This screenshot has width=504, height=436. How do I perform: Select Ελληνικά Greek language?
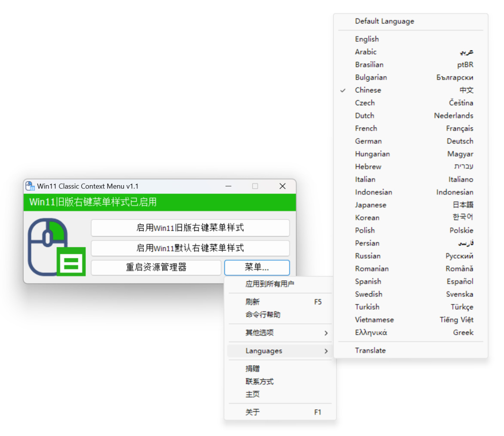[410, 332]
